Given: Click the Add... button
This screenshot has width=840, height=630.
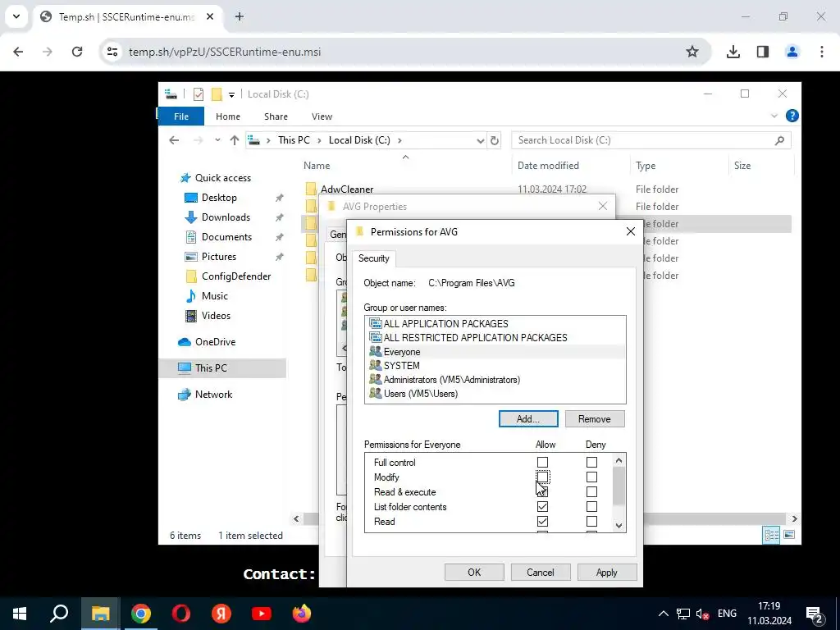Looking at the screenshot, I should pos(528,419).
